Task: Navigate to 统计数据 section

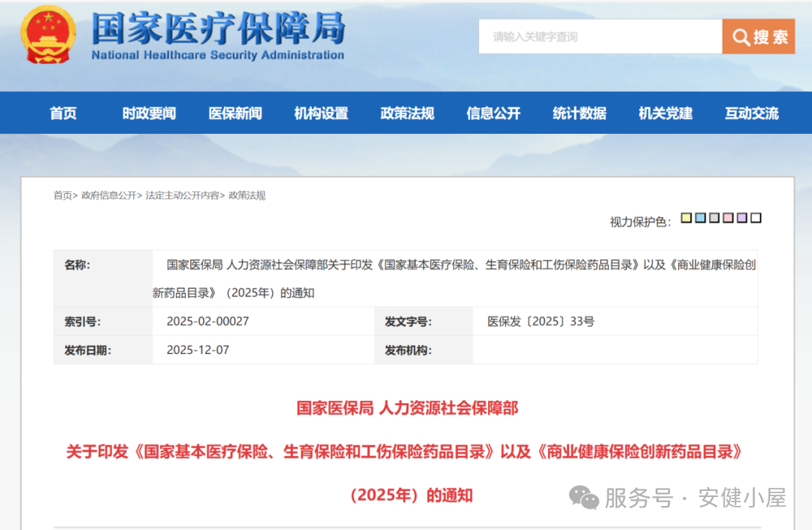Action: 580,114
